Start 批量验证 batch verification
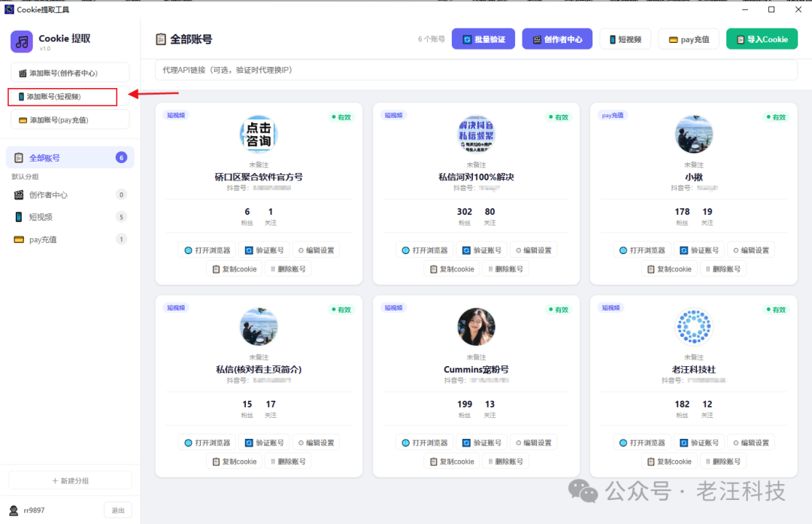The width and height of the screenshot is (812, 524). (x=483, y=39)
